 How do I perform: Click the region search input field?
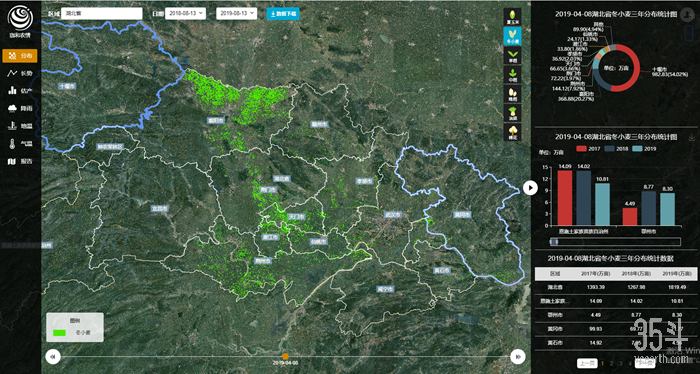click(102, 13)
